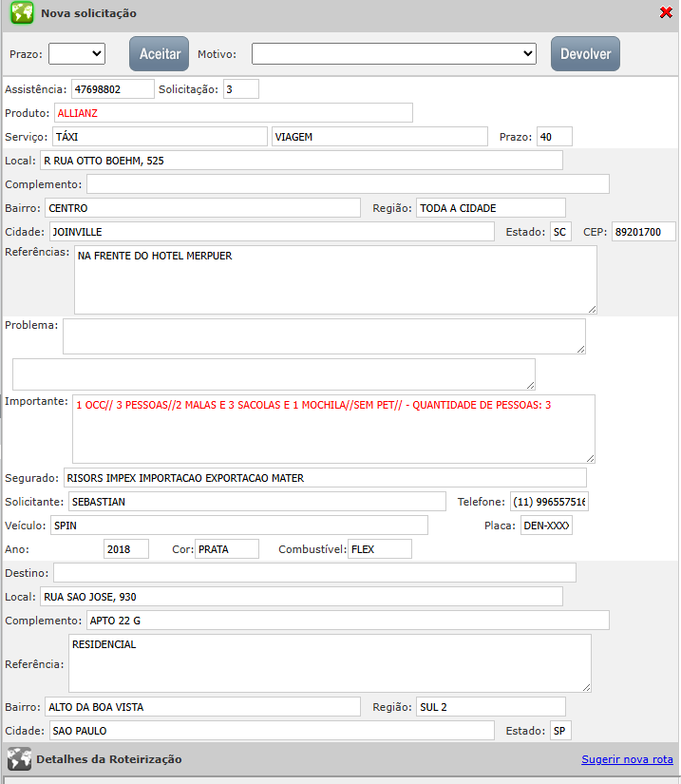The width and height of the screenshot is (681, 784).
Task: Click the Produto field showing ALLIANZ
Action: click(234, 113)
